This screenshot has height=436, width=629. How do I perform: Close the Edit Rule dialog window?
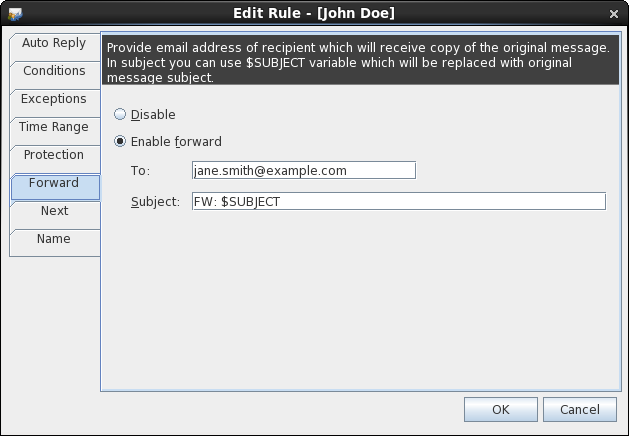pyautogui.click(x=613, y=14)
